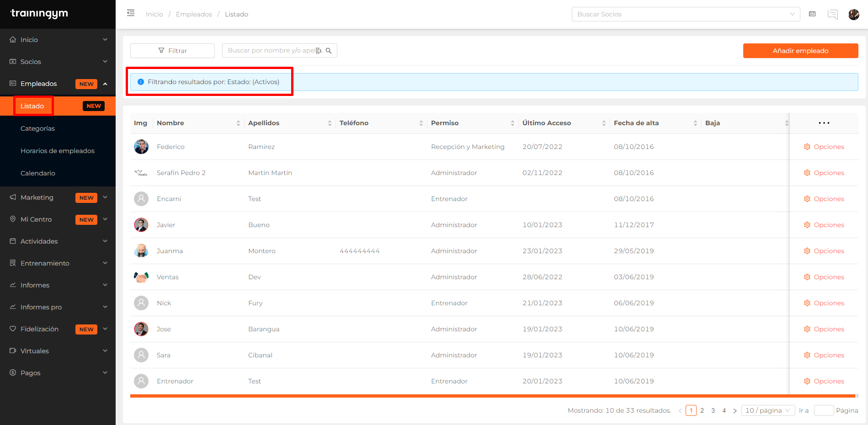Click the Fidelización heart icon

coord(13,329)
